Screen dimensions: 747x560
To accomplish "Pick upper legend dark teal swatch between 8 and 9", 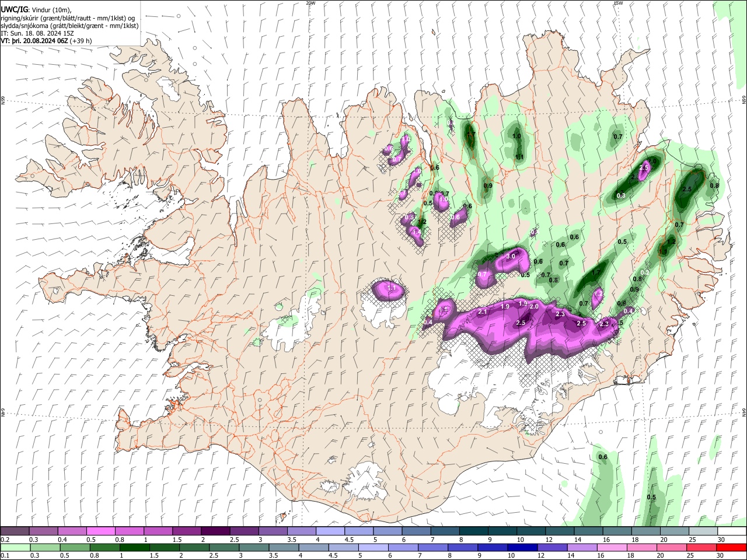I will (x=474, y=531).
